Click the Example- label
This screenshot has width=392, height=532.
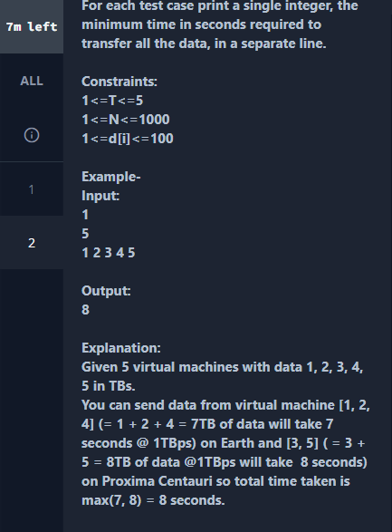(110, 177)
